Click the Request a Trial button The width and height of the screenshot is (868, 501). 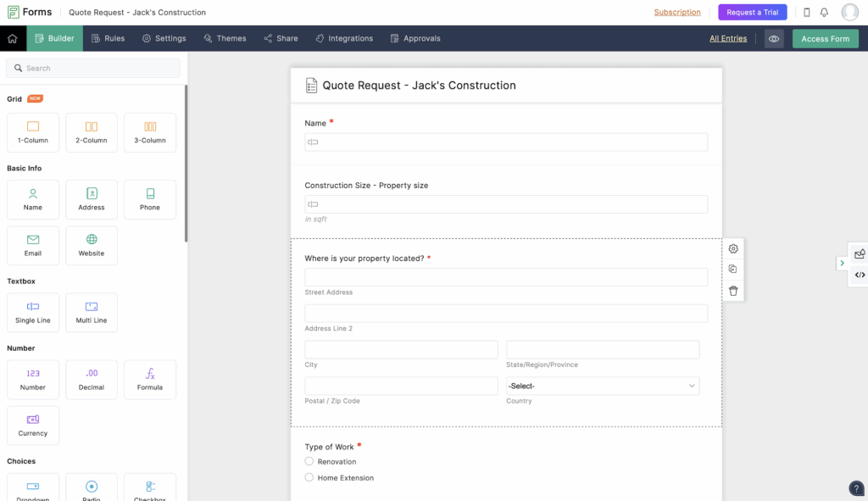pos(753,12)
